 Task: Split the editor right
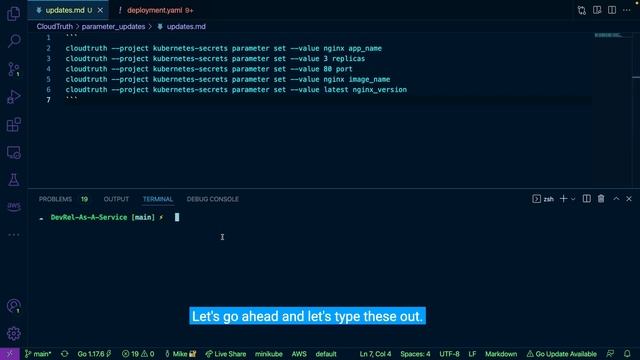(612, 10)
